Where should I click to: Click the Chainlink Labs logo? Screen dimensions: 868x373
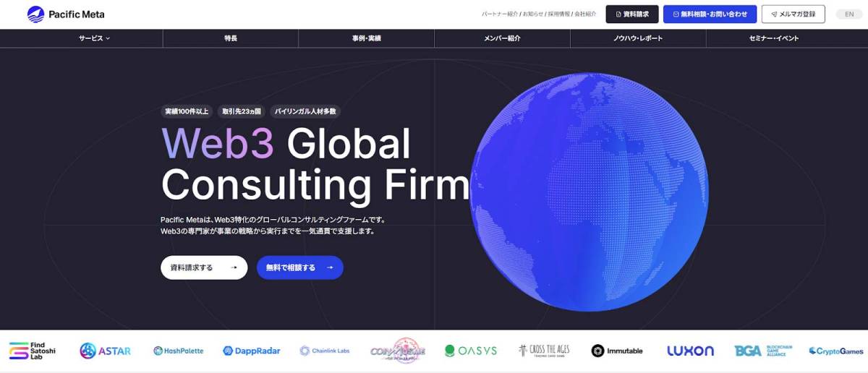pos(325,351)
